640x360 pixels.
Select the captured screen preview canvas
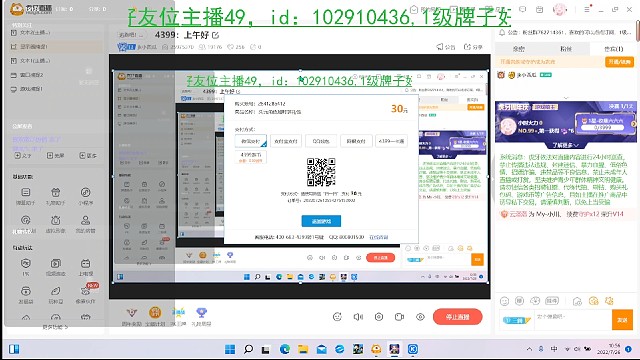(300, 176)
